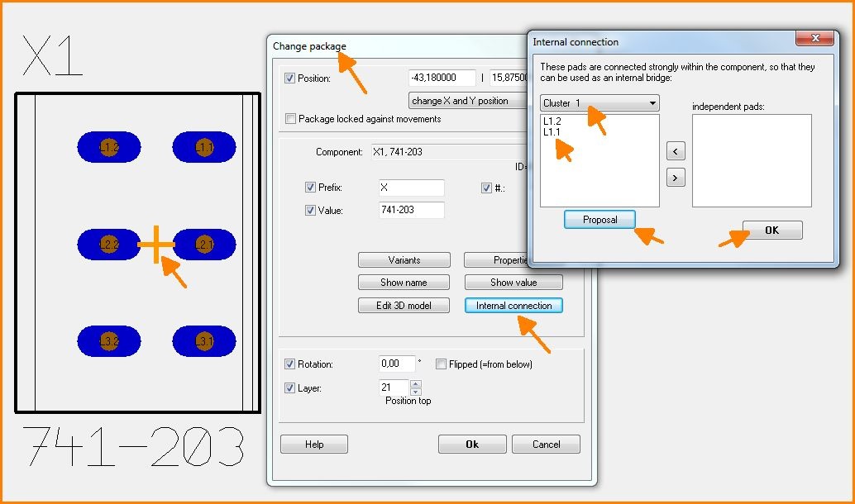This screenshot has width=855, height=504.
Task: Click the Edit 3D model button
Action: (404, 306)
